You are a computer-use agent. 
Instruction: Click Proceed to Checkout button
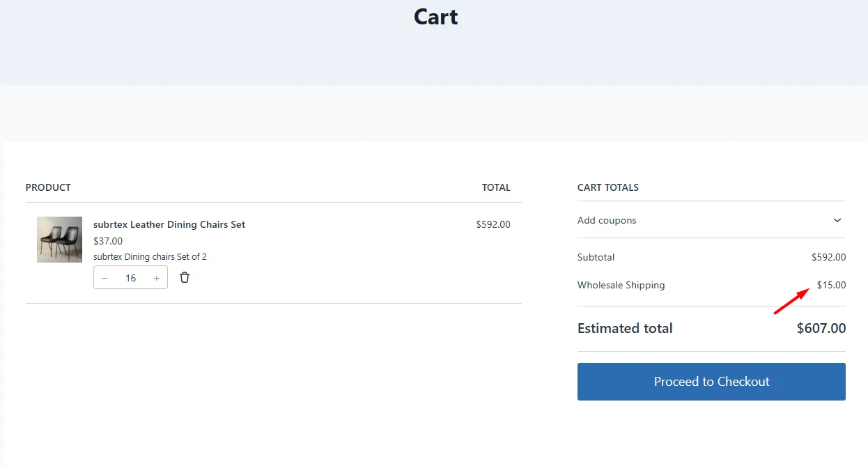pyautogui.click(x=711, y=382)
